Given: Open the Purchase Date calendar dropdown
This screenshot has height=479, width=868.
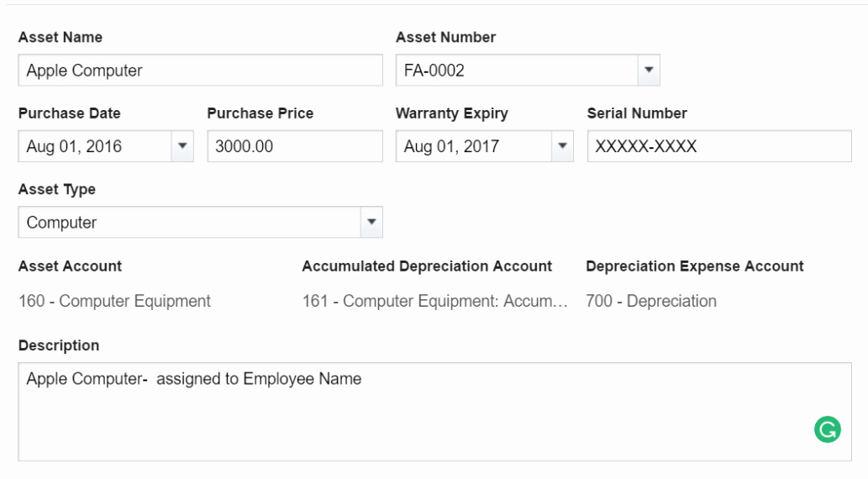Looking at the screenshot, I should pos(182,146).
